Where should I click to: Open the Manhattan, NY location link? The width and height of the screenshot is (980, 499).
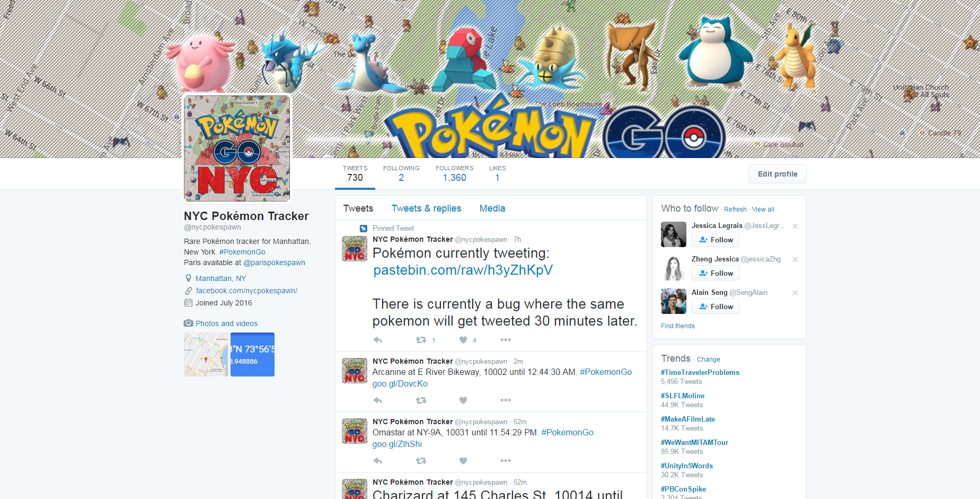pyautogui.click(x=220, y=278)
